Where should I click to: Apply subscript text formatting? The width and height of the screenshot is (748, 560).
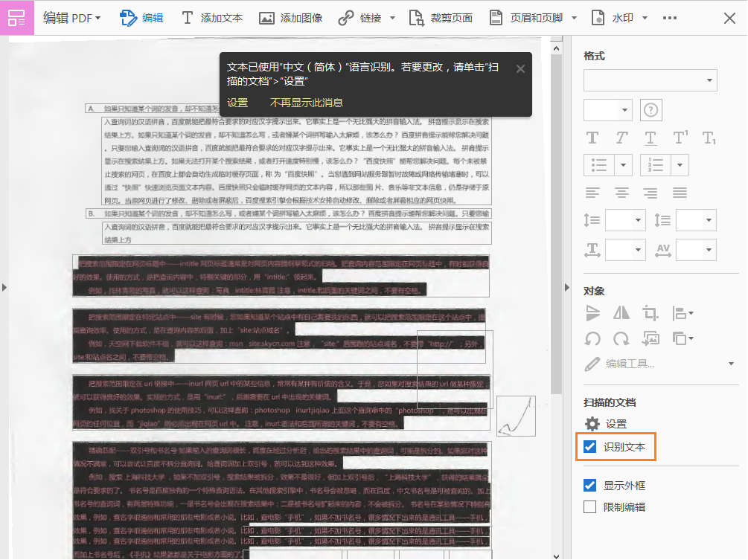tap(709, 138)
